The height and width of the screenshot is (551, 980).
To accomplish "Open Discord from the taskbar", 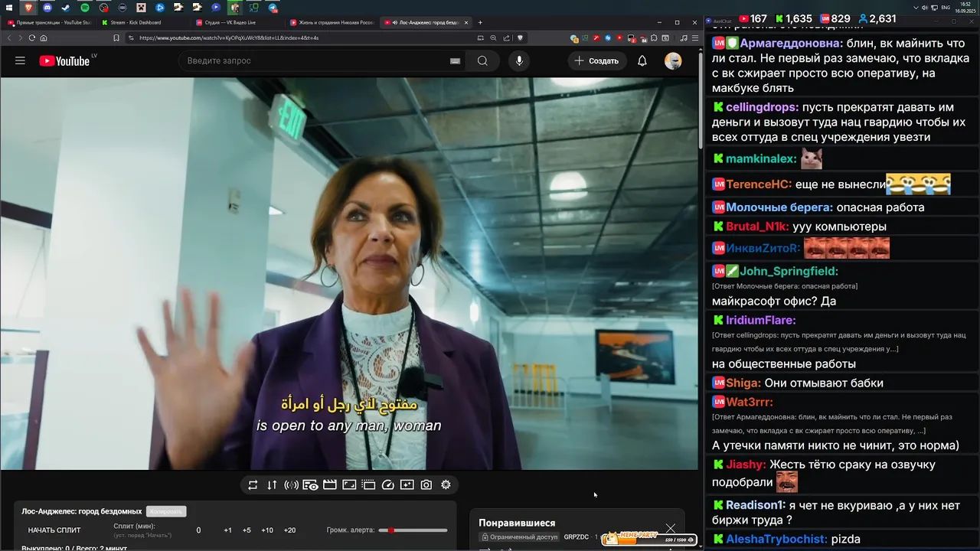I will click(x=47, y=8).
